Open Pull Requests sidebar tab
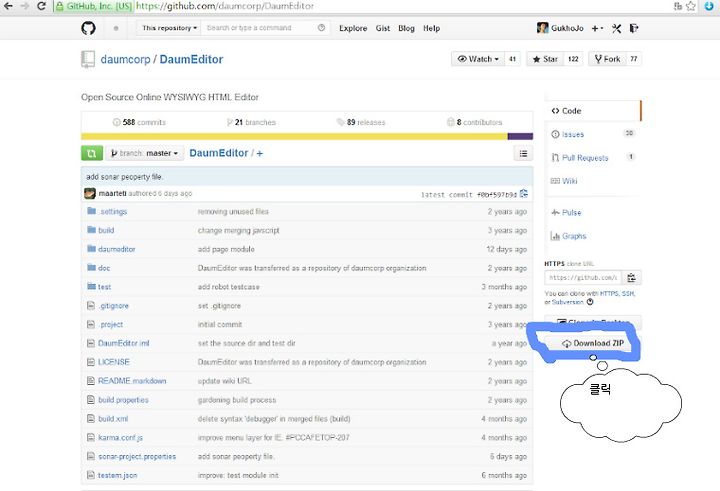Image resolution: width=720 pixels, height=491 pixels. pyautogui.click(x=592, y=158)
